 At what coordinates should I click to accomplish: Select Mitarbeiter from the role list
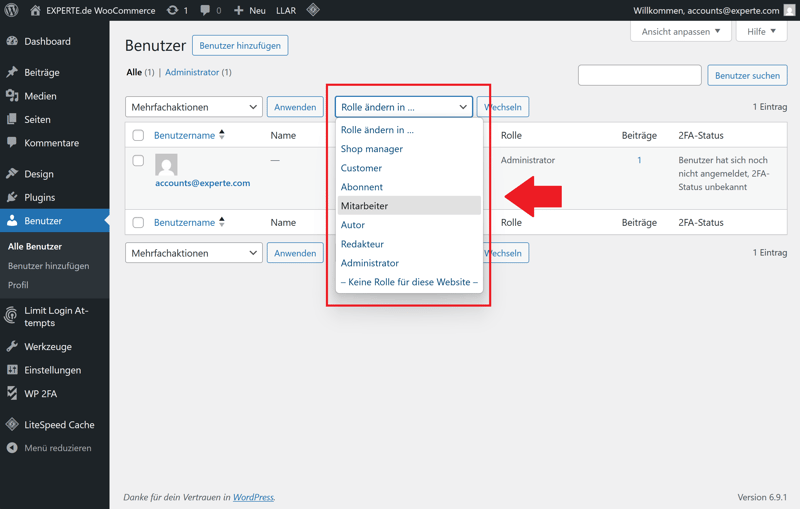click(x=365, y=206)
